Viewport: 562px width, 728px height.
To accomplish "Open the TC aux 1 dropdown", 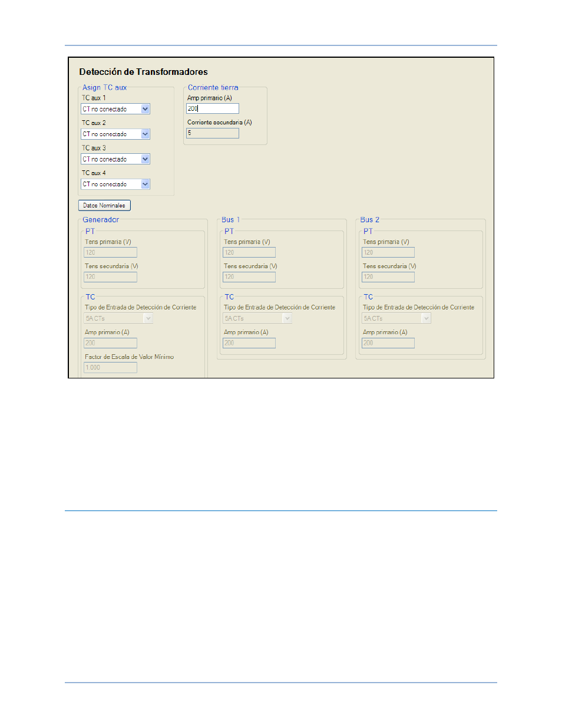I will coord(115,109).
